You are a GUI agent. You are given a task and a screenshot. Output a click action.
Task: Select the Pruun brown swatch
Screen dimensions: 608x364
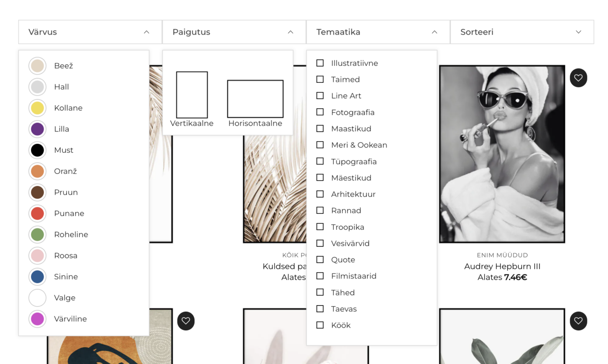tap(37, 192)
